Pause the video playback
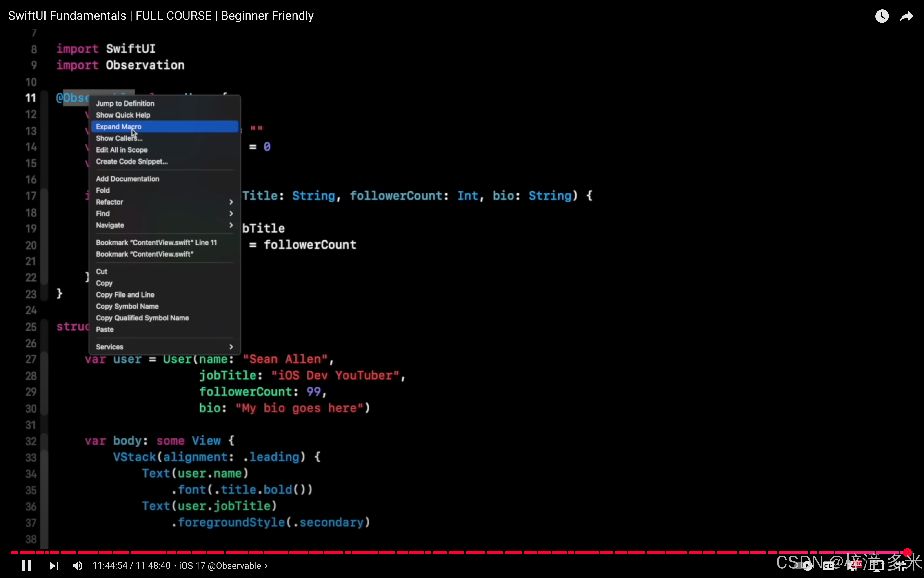Screen dimensions: 924x578 click(x=26, y=565)
